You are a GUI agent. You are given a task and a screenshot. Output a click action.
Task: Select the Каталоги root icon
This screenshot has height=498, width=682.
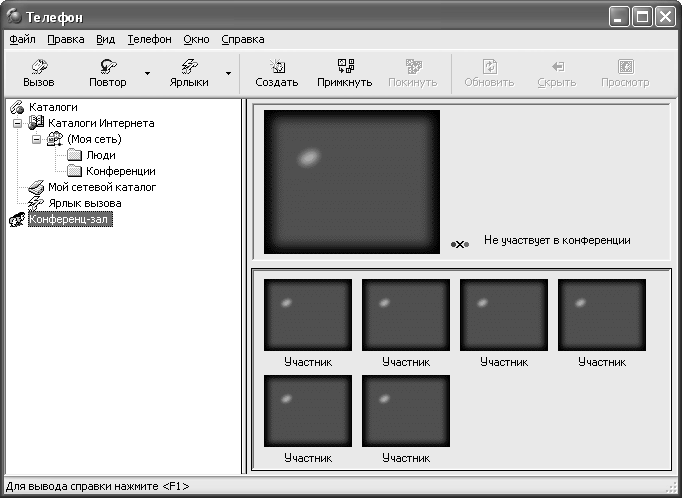point(17,107)
